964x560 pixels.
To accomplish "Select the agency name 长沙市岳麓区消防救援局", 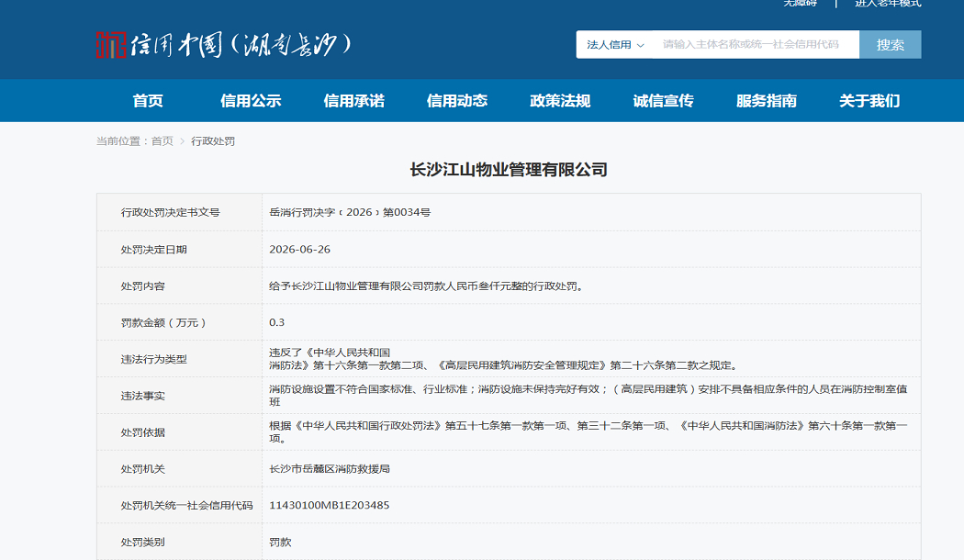I will coord(330,469).
